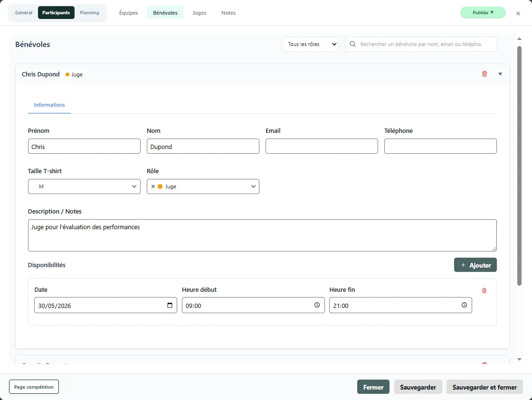
Task: Expand the Rôle dropdown
Action: (253, 186)
